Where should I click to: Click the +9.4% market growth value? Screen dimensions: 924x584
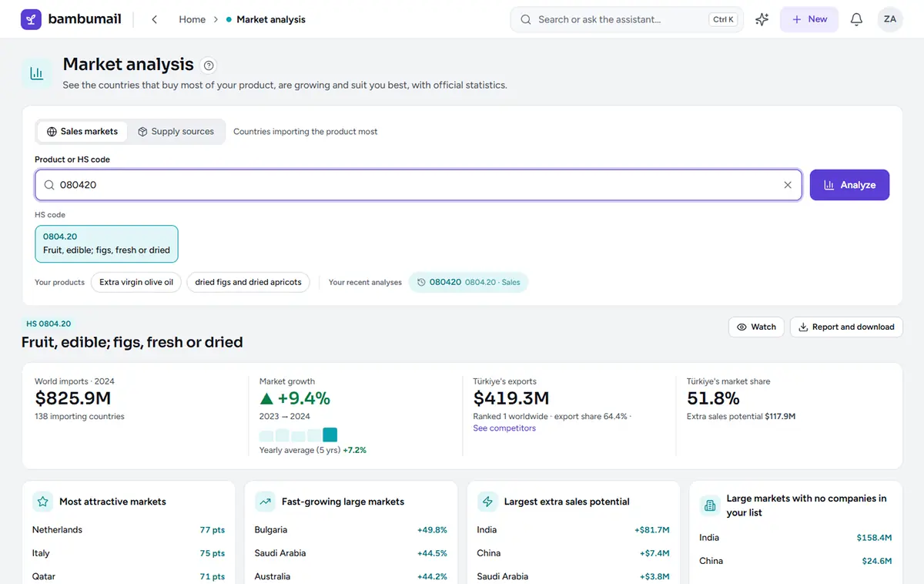click(295, 398)
